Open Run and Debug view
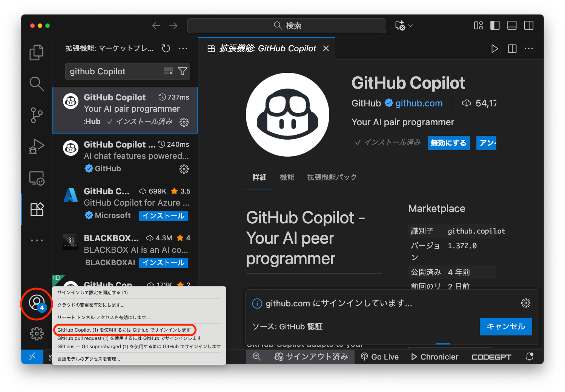The image size is (565, 392). pyautogui.click(x=37, y=146)
